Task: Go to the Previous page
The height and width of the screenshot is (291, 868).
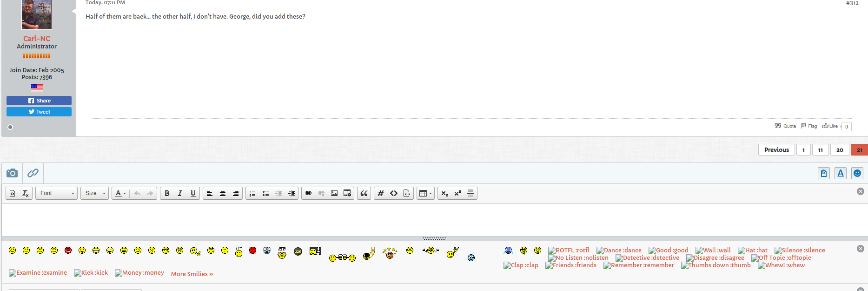Action: 776,150
